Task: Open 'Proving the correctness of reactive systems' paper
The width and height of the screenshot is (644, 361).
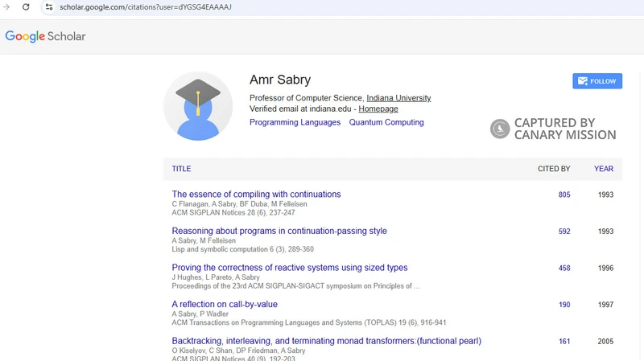Action: pos(290,268)
